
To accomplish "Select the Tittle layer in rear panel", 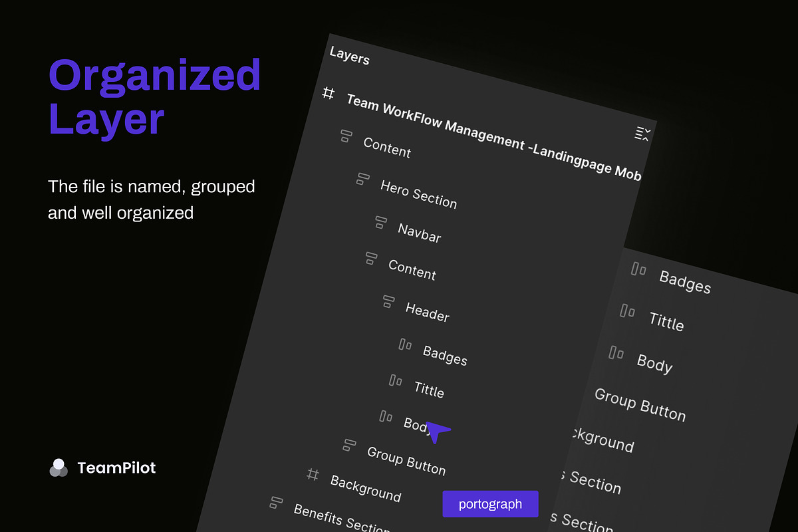I will coord(666,321).
